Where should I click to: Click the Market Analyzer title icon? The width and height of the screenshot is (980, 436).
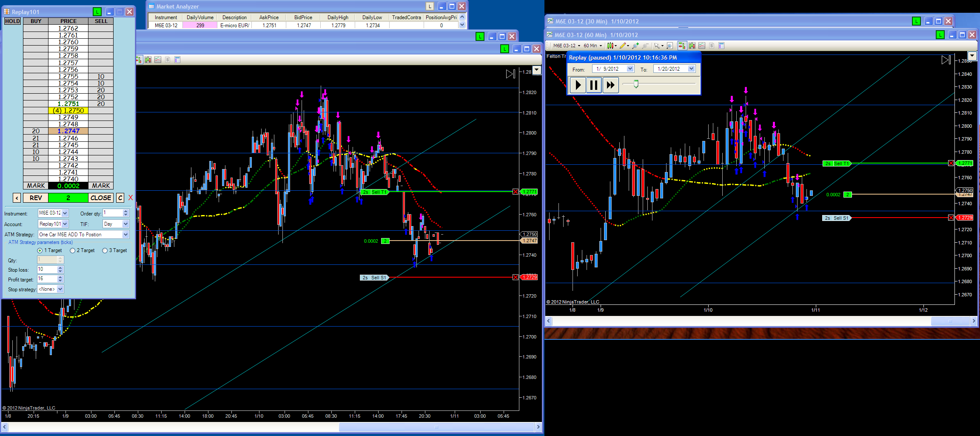[151, 6]
